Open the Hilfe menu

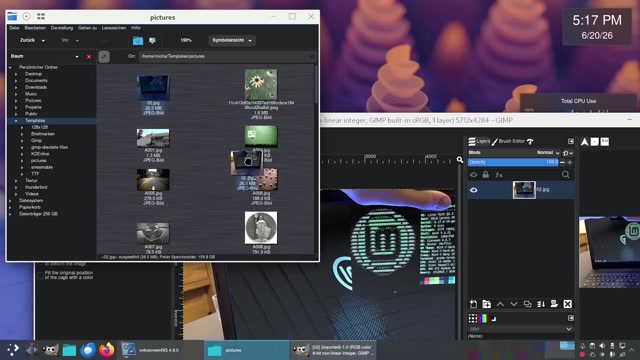(136, 28)
